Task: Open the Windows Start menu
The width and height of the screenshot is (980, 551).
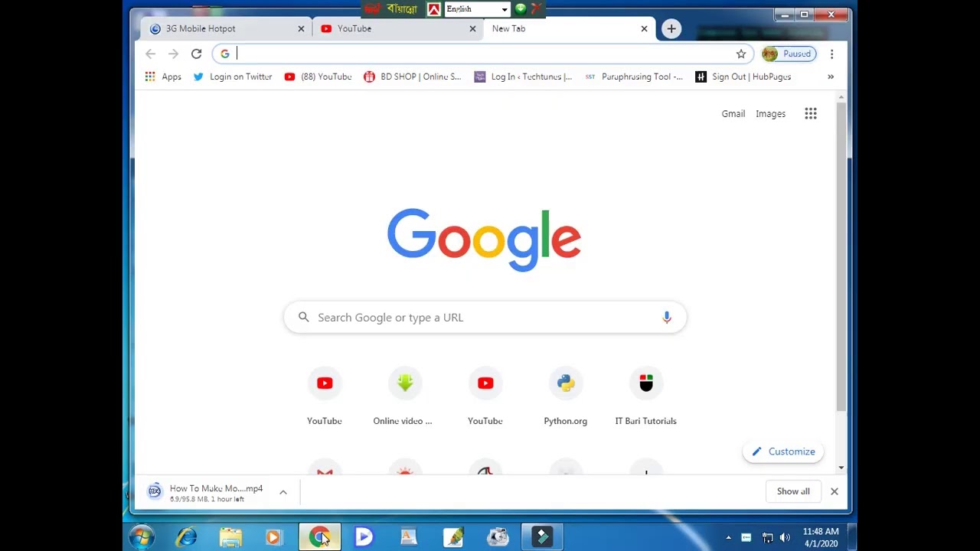Action: tap(142, 537)
